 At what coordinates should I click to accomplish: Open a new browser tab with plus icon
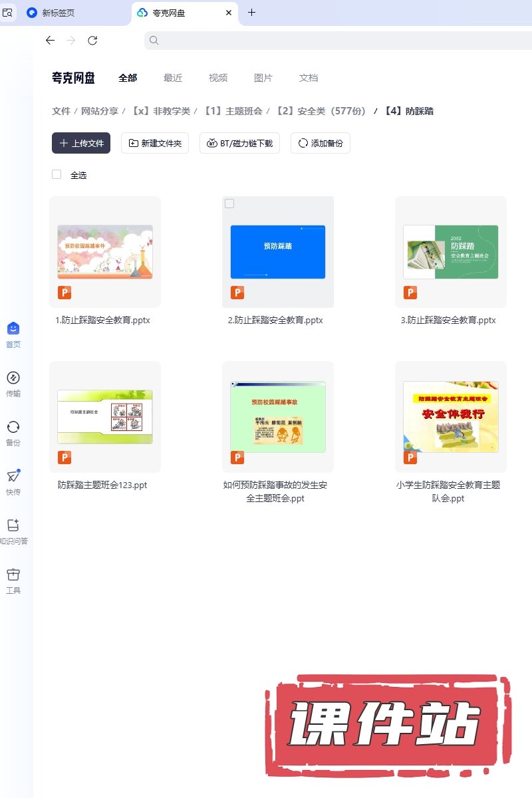(251, 13)
